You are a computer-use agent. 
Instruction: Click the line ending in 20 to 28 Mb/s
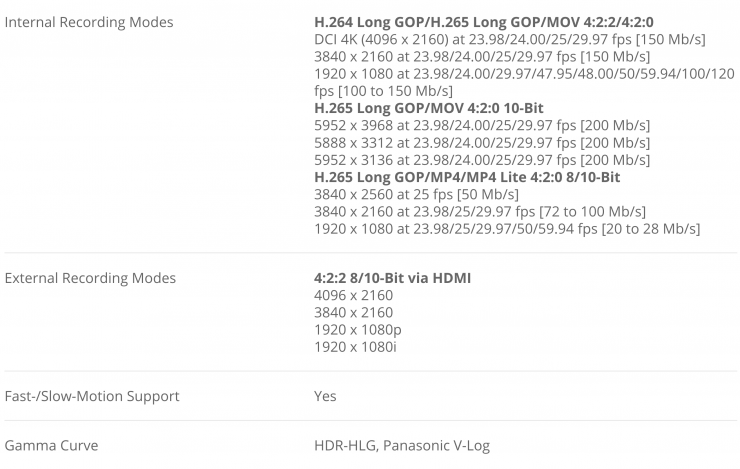click(x=506, y=229)
